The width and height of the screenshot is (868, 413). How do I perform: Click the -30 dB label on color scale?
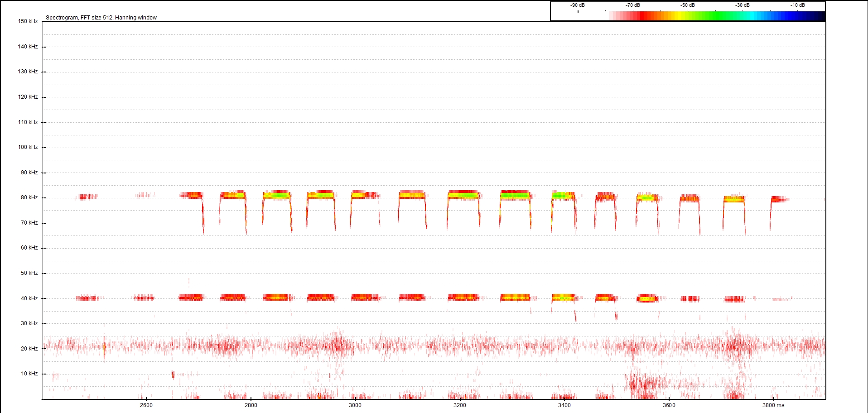tap(742, 5)
